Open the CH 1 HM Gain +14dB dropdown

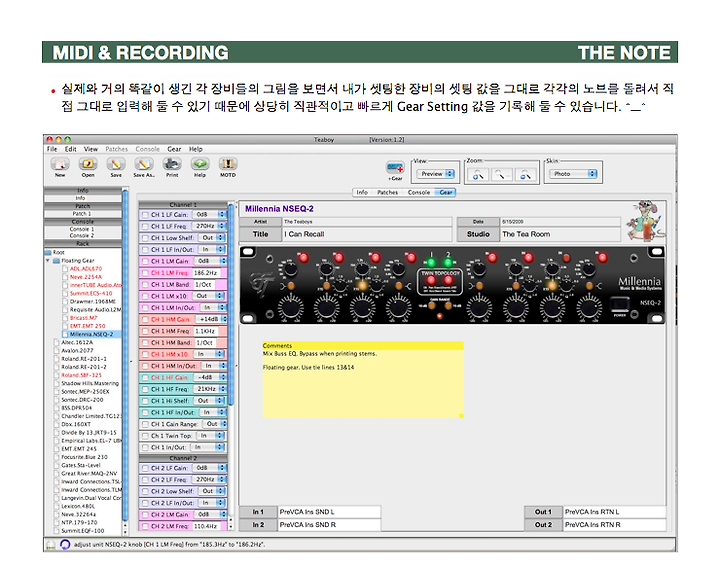(212, 319)
